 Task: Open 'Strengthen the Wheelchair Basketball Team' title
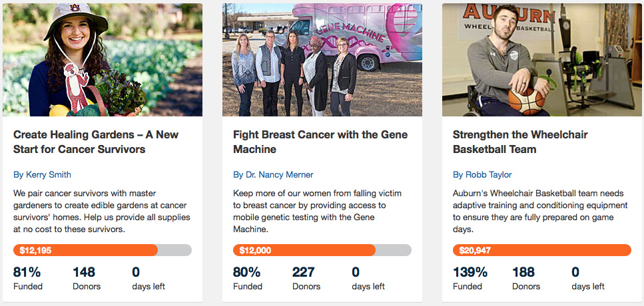coord(520,142)
